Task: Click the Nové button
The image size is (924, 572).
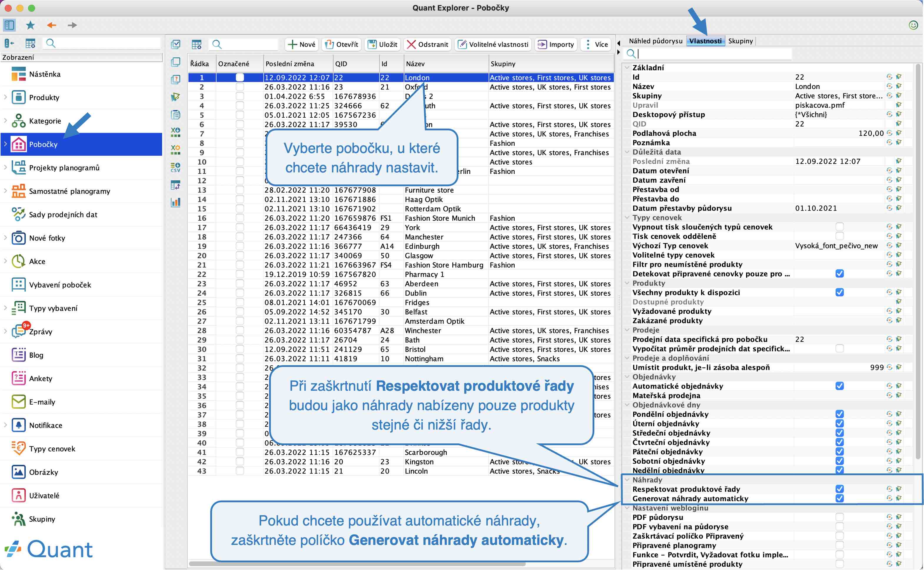Action: [x=301, y=45]
